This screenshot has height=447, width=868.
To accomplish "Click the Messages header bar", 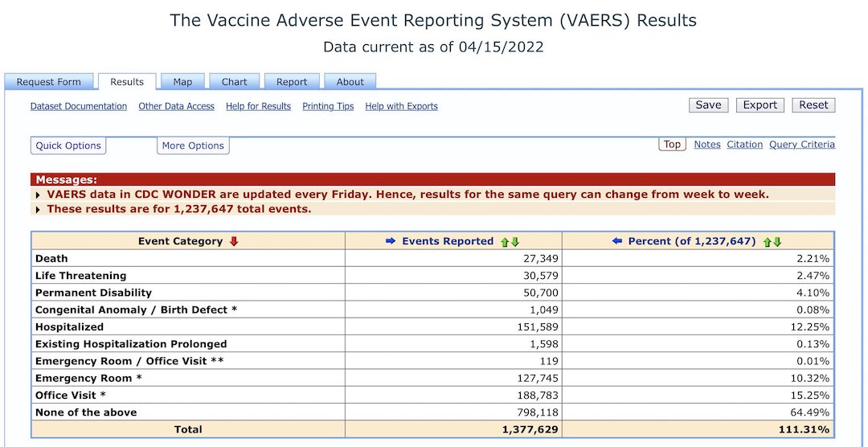I will [433, 179].
